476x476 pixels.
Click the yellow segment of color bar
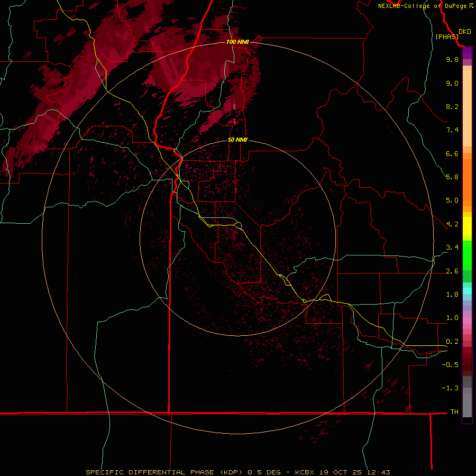467,226
